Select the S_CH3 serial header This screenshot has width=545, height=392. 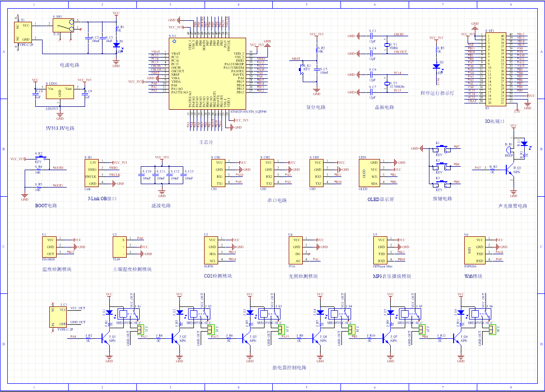click(317, 173)
